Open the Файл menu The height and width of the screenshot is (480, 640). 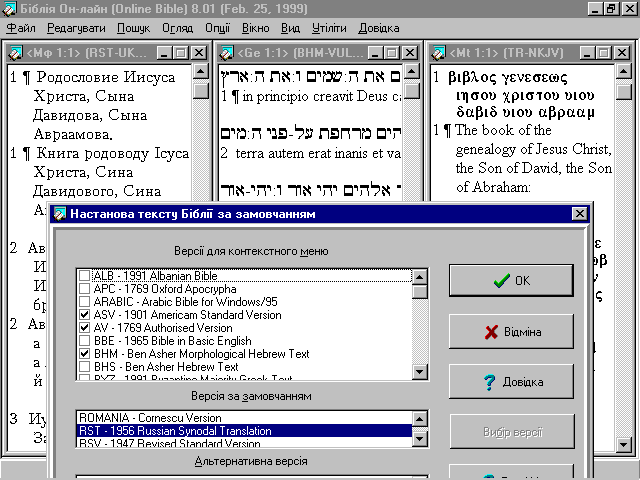click(x=21, y=28)
